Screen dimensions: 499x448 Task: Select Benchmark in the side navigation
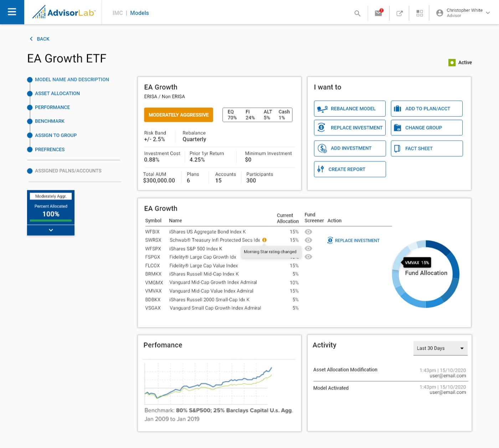pos(50,121)
